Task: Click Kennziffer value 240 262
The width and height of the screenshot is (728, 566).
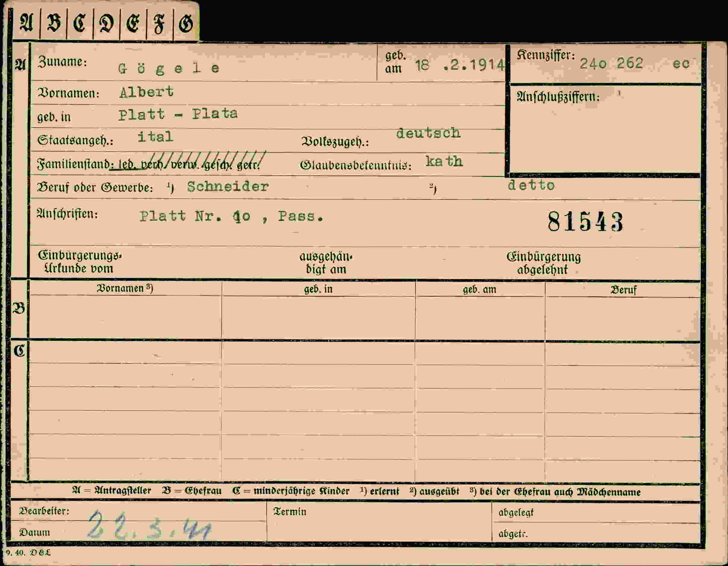Action: 611,63
